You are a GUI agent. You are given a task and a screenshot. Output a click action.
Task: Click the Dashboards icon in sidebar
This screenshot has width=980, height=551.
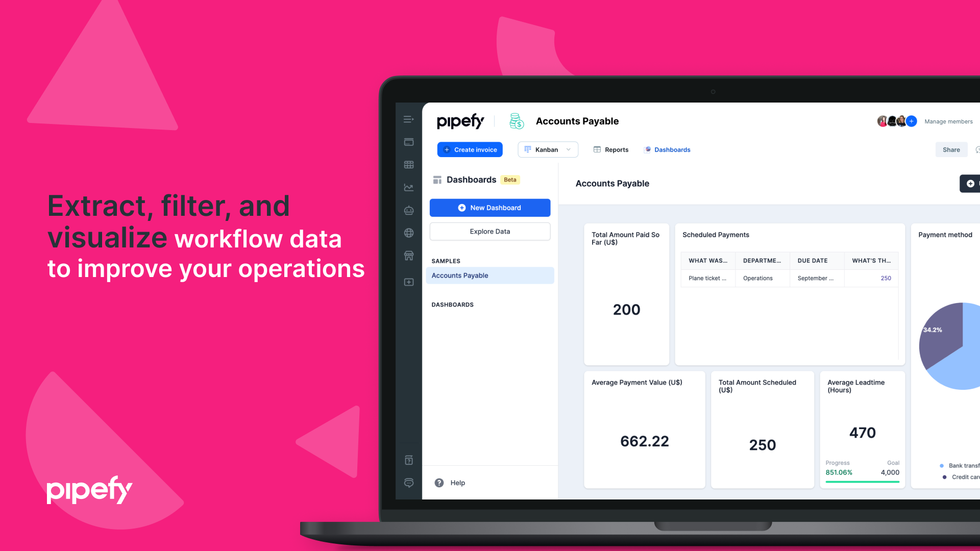(408, 188)
